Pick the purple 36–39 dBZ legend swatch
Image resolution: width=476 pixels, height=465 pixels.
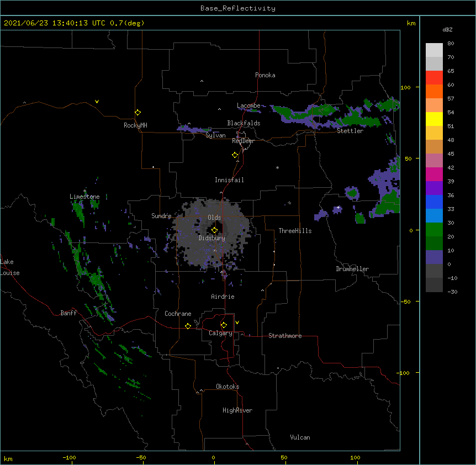(434, 188)
